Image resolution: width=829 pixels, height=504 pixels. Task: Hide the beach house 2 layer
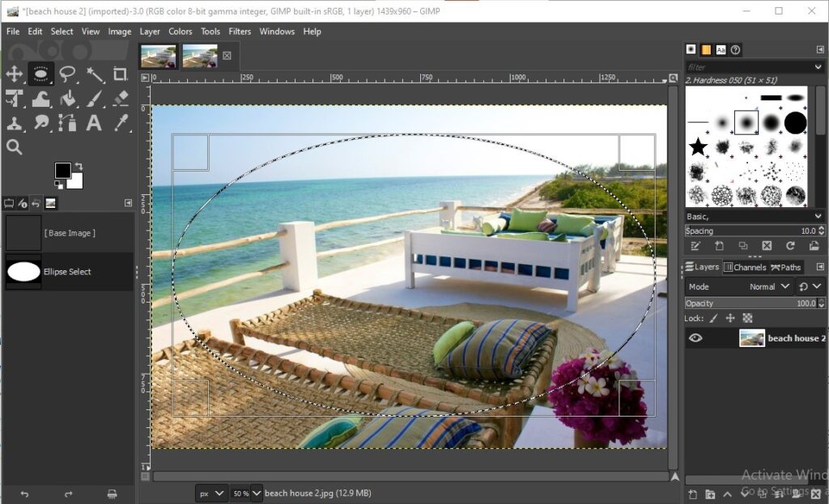tap(695, 338)
